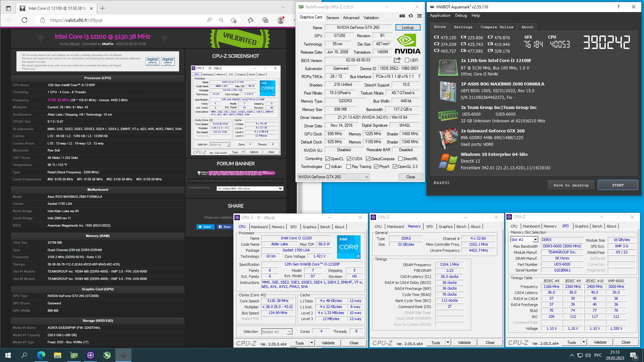Click the forum banner image on page
Image resolution: width=644 pixels, height=362 pixels.
[235, 173]
